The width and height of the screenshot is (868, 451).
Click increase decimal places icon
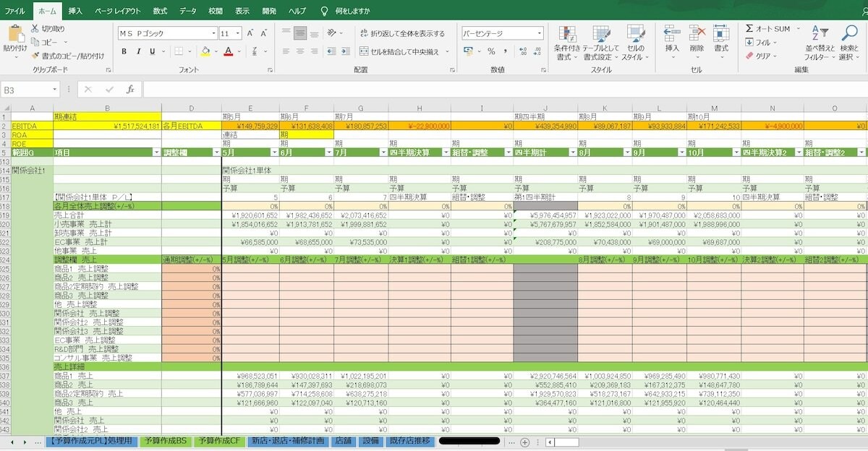tap(524, 51)
